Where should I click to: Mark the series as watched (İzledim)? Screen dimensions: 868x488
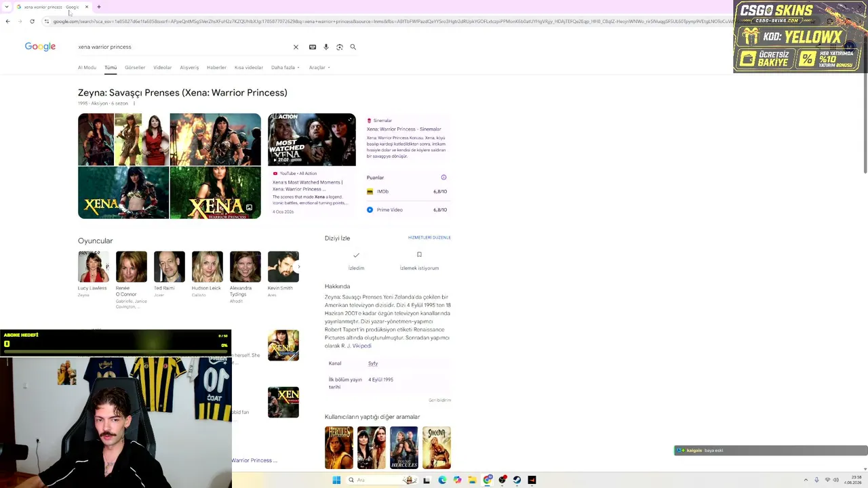click(356, 261)
